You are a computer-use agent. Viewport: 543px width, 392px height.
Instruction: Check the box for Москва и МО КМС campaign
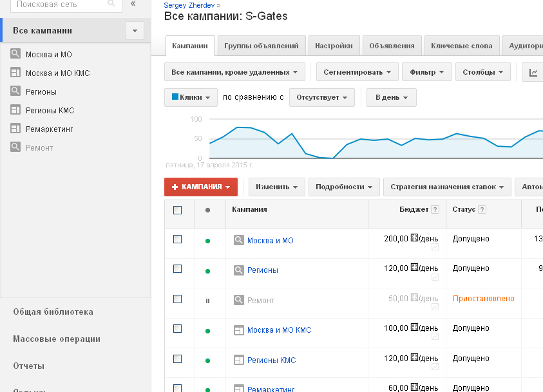pyautogui.click(x=177, y=329)
